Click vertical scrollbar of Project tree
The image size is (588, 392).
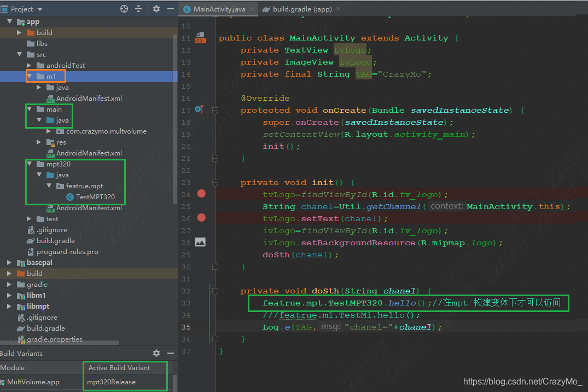click(x=174, y=119)
